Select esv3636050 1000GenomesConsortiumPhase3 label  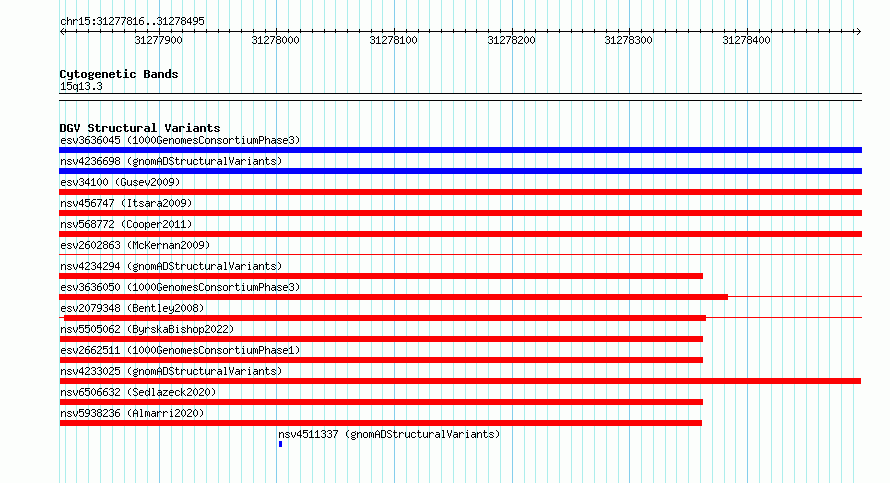pos(180,287)
